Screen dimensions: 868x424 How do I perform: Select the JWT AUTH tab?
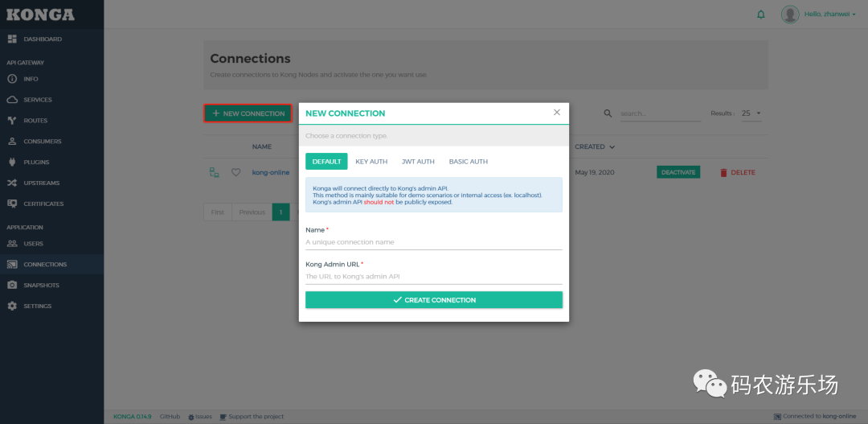[418, 162]
